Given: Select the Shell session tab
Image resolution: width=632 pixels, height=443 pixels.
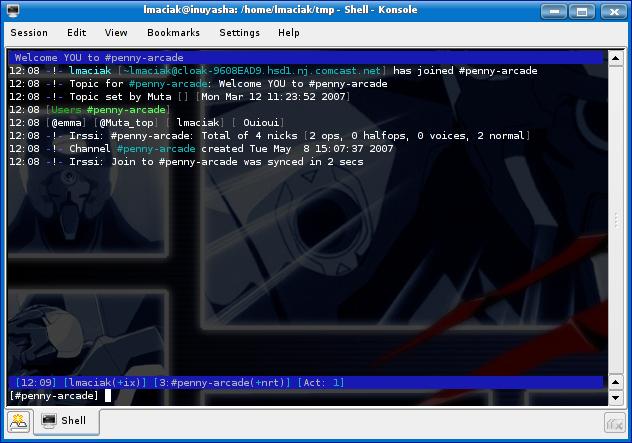Looking at the screenshot, I should pos(65,422).
